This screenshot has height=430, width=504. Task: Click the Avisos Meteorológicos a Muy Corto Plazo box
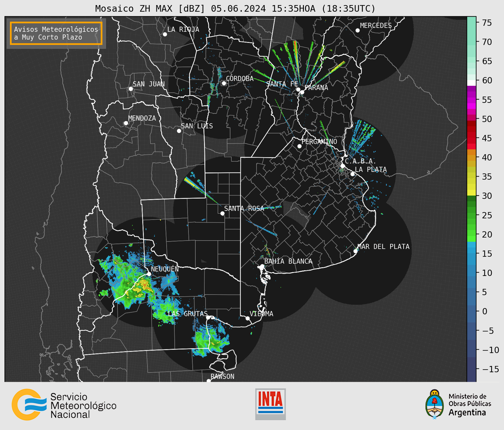(x=56, y=33)
